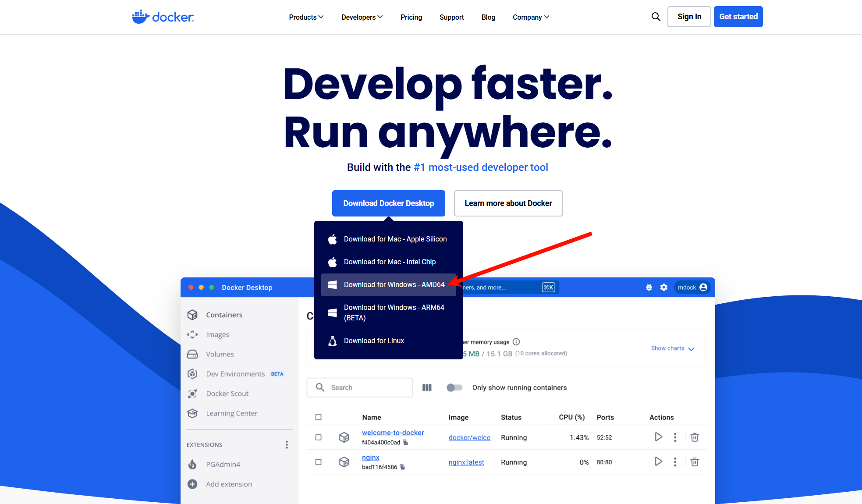Click the Docker Scout sidebar icon
862x504 pixels.
[x=192, y=394]
